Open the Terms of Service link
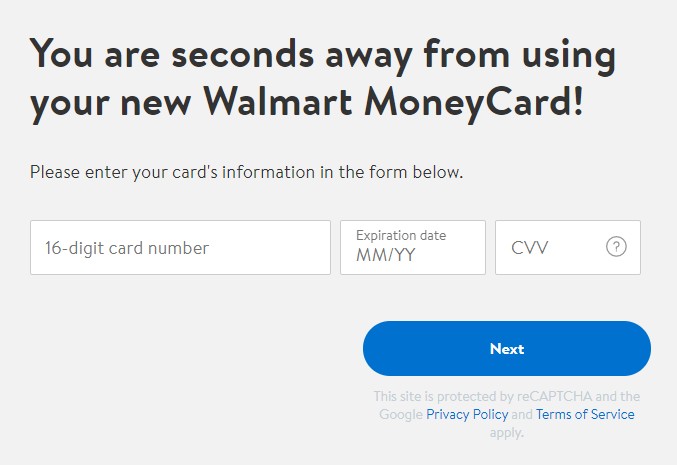The image size is (677, 465). (585, 414)
